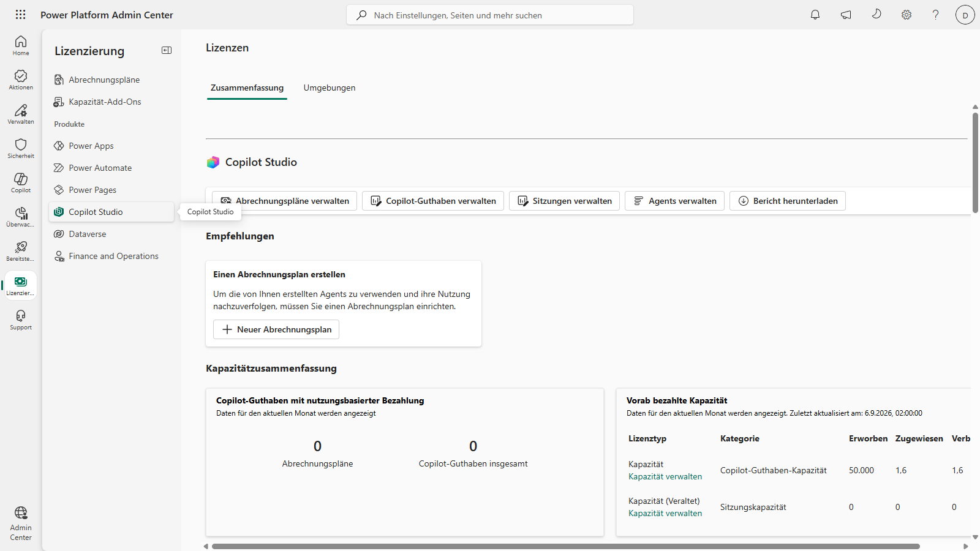The width and height of the screenshot is (980, 551).
Task: Open Aktionen in the left rail
Action: (x=21, y=80)
